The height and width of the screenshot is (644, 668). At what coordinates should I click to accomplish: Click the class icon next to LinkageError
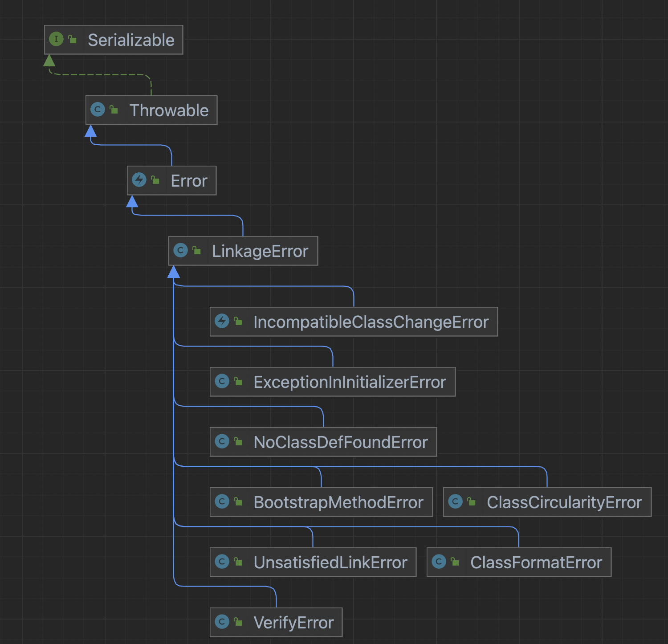[180, 250]
